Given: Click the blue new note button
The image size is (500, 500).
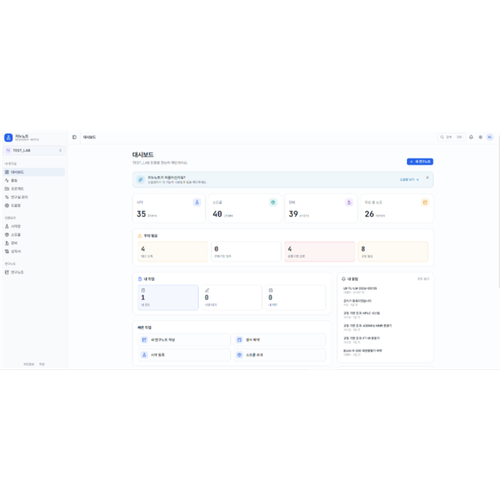Looking at the screenshot, I should pyautogui.click(x=420, y=162).
